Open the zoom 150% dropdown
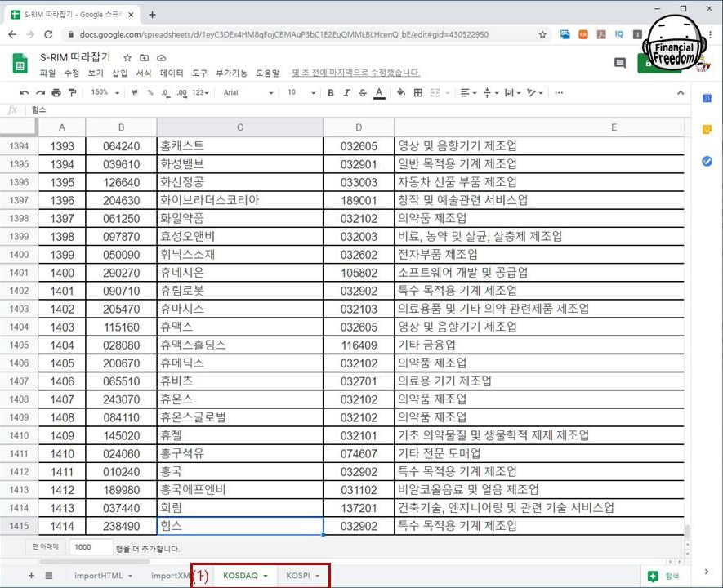 click(105, 92)
